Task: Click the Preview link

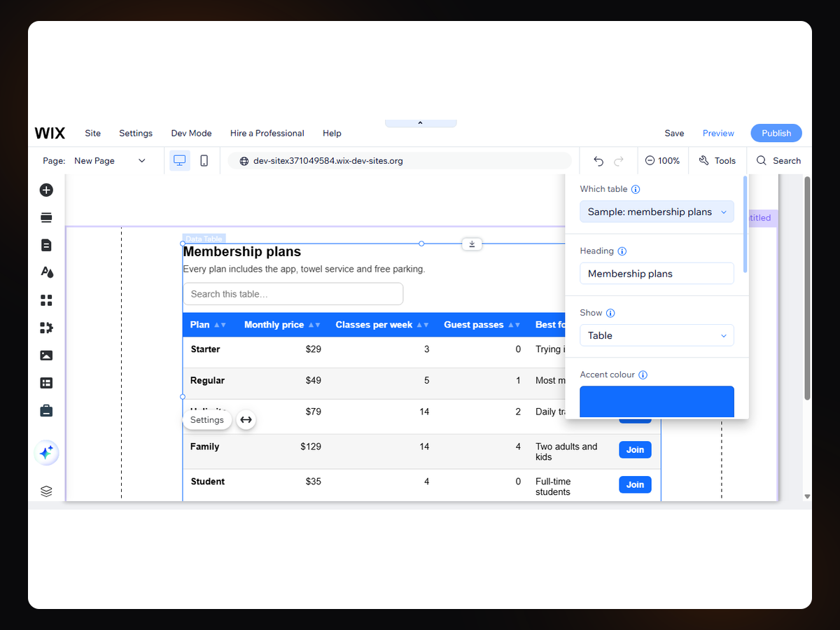Action: 718,133
